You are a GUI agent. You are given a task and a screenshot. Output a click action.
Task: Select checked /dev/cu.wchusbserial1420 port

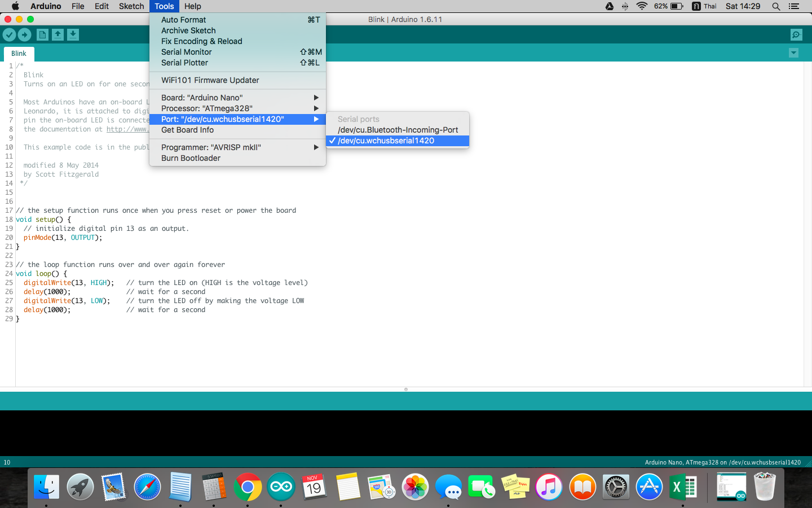coord(398,141)
